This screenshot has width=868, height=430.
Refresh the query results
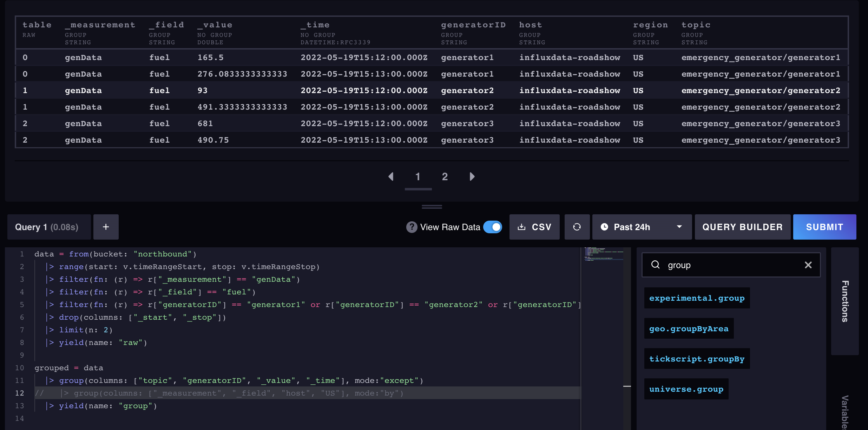pos(577,227)
